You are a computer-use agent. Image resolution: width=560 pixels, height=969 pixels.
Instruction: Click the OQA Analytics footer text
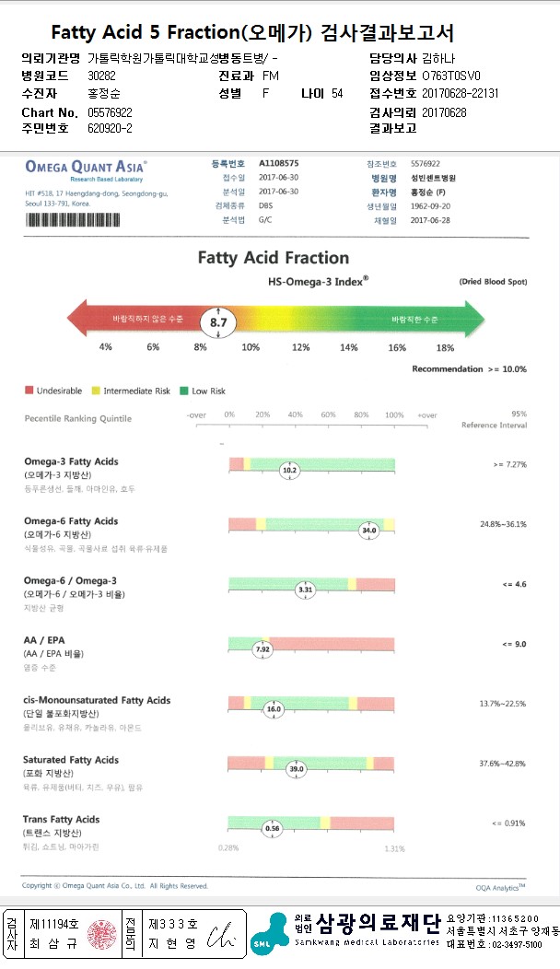coord(500,886)
